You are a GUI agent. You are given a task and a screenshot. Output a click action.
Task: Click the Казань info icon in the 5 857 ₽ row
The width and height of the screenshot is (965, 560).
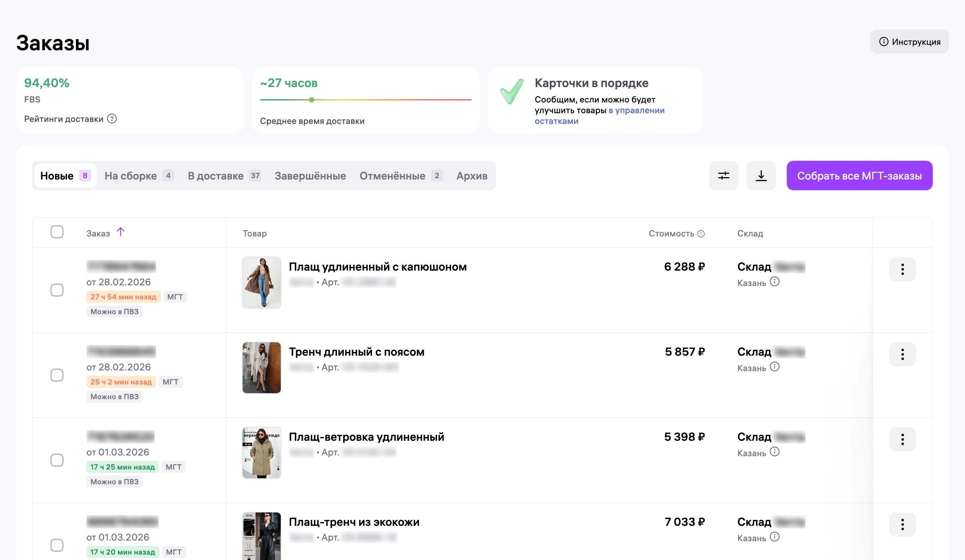tap(775, 367)
